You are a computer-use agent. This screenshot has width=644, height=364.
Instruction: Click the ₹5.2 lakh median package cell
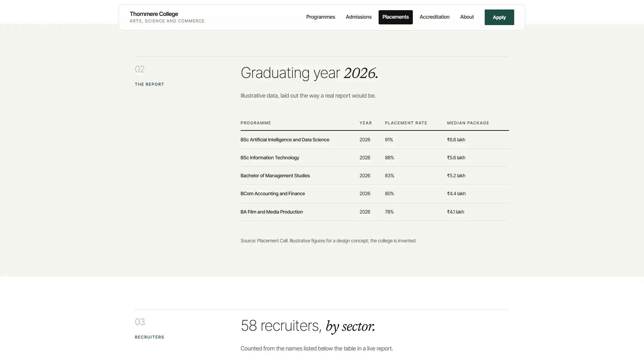(x=456, y=176)
